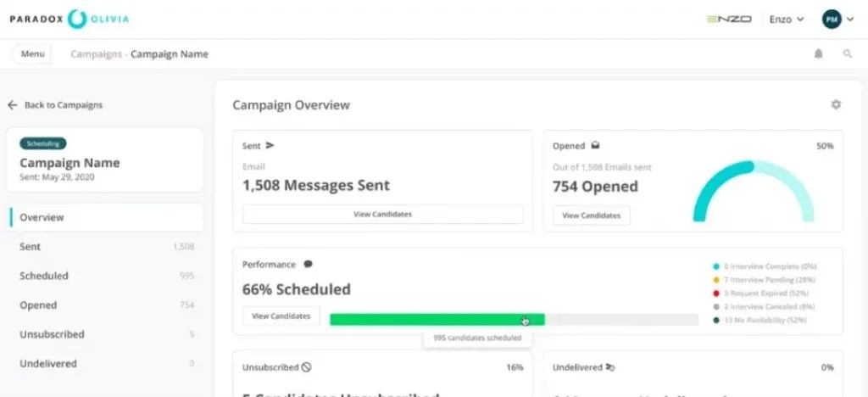This screenshot has width=868, height=397.
Task: Open the Enzo account dropdown
Action: [786, 20]
